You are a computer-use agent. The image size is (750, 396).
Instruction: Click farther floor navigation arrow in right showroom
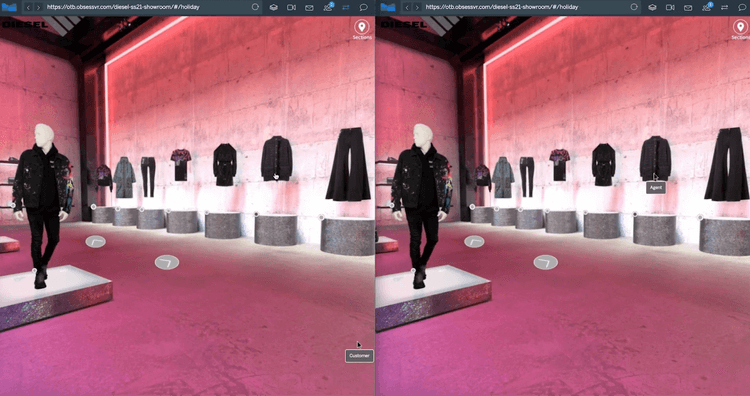tap(474, 242)
